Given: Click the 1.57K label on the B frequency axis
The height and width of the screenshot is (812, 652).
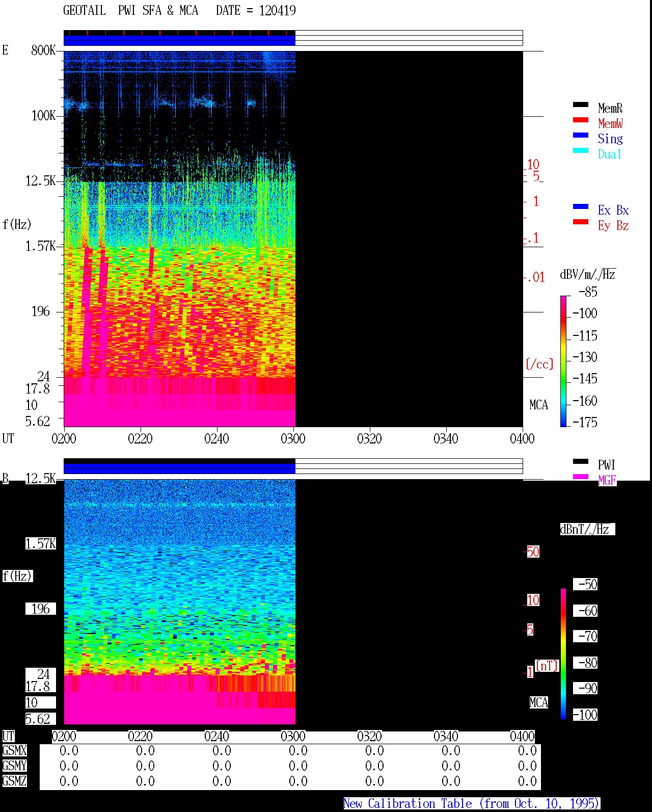Looking at the screenshot, I should pos(41,543).
